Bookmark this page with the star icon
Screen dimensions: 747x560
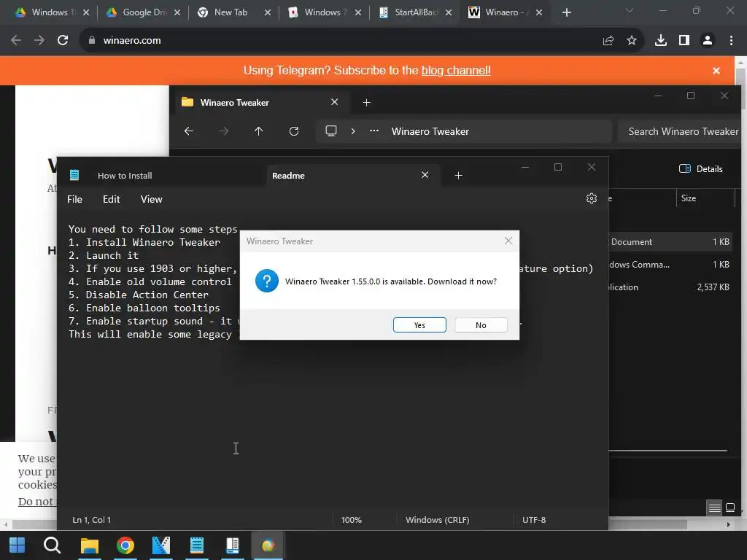pyautogui.click(x=632, y=41)
